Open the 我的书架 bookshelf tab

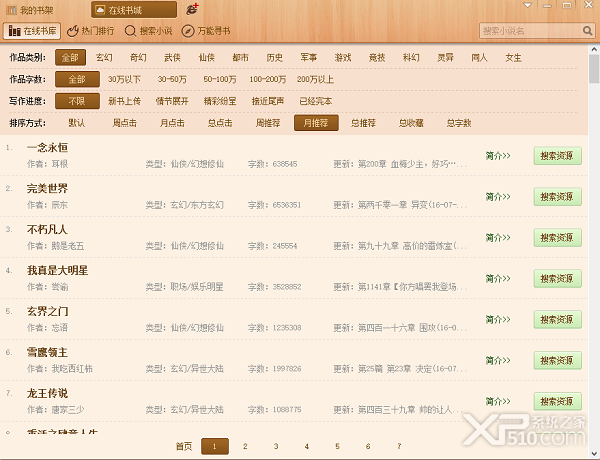pyautogui.click(x=30, y=10)
